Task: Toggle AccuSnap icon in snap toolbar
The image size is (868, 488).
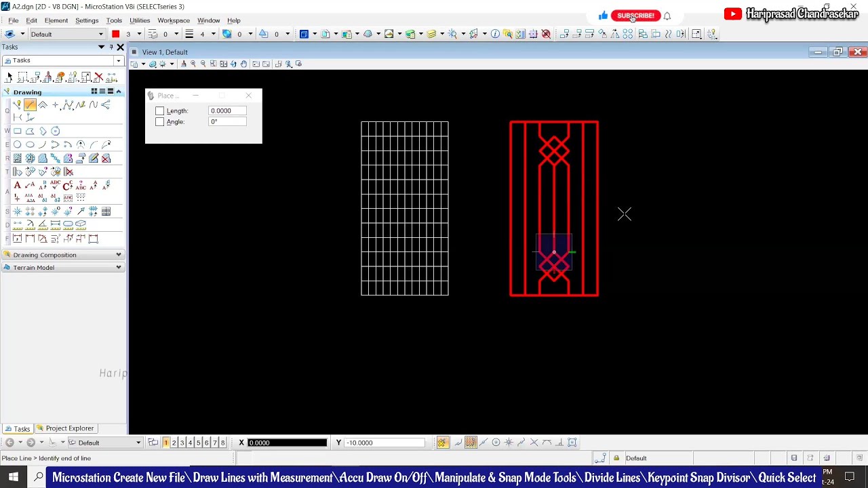Action: (442, 443)
